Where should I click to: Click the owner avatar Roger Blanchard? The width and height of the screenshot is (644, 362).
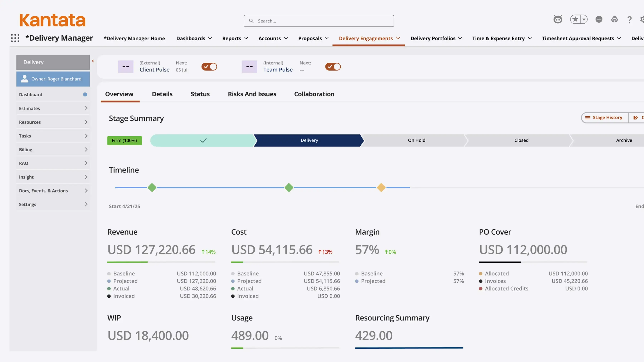click(25, 79)
